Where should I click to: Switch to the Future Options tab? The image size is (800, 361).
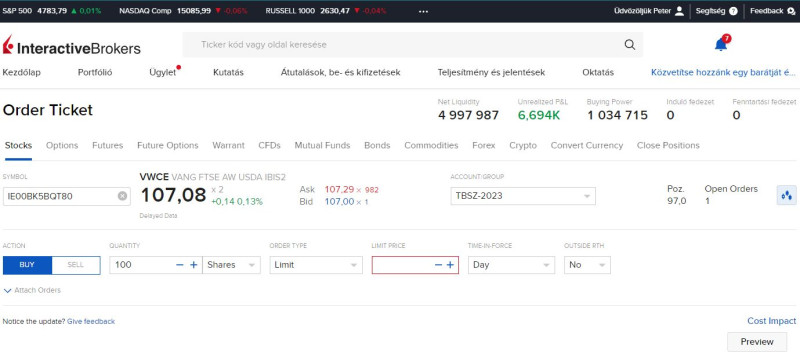click(x=168, y=145)
